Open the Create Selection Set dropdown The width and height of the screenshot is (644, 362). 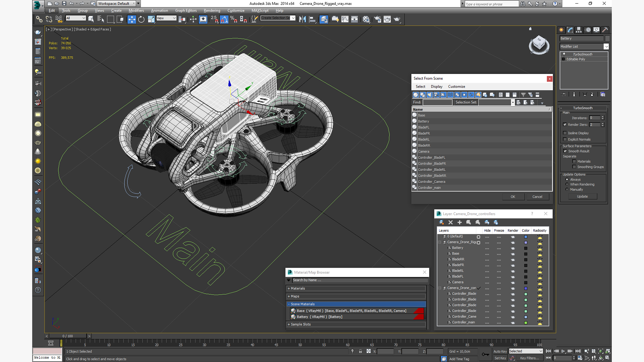pyautogui.click(x=293, y=18)
